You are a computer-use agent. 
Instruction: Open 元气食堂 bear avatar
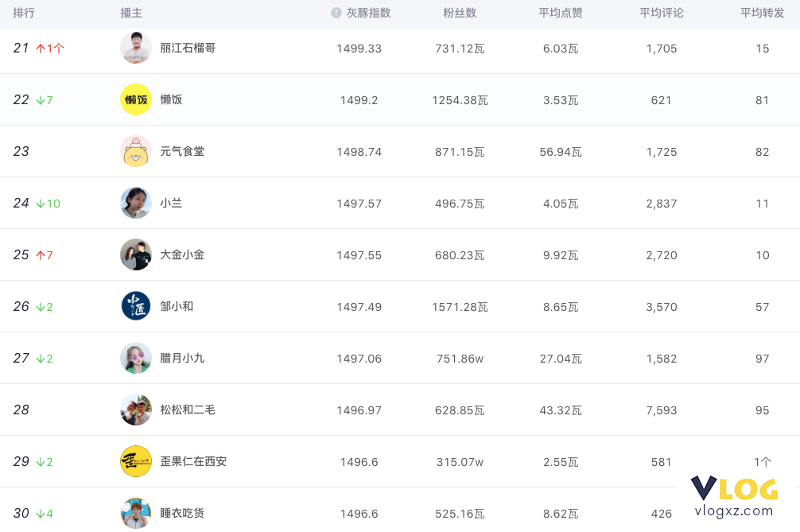(x=136, y=152)
